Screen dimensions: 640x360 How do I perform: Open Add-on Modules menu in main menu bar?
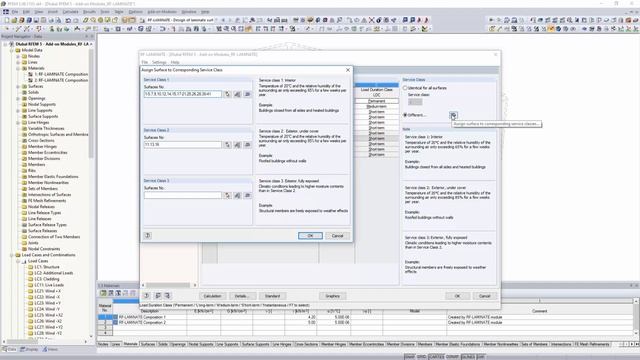click(x=162, y=12)
